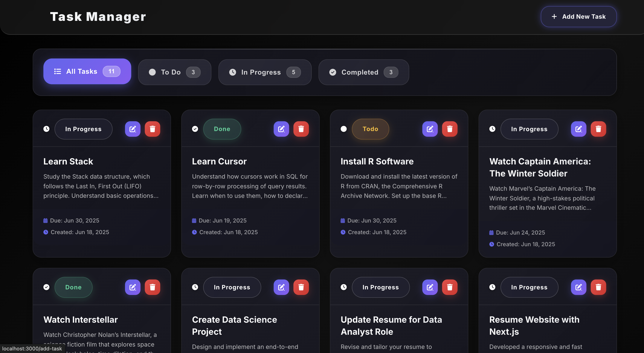
Task: Click the clock icon on Resume Website card
Action: click(x=492, y=287)
